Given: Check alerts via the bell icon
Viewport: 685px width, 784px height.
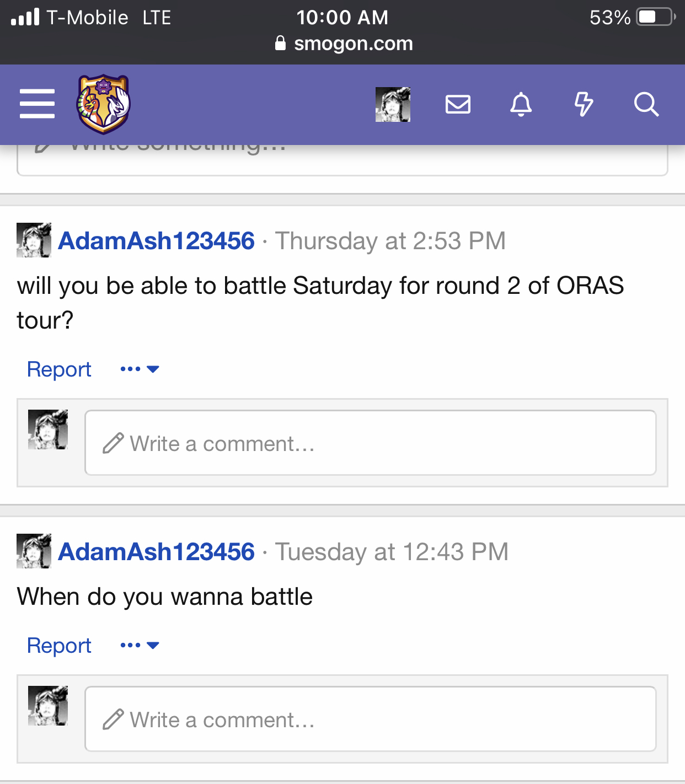Looking at the screenshot, I should [521, 104].
